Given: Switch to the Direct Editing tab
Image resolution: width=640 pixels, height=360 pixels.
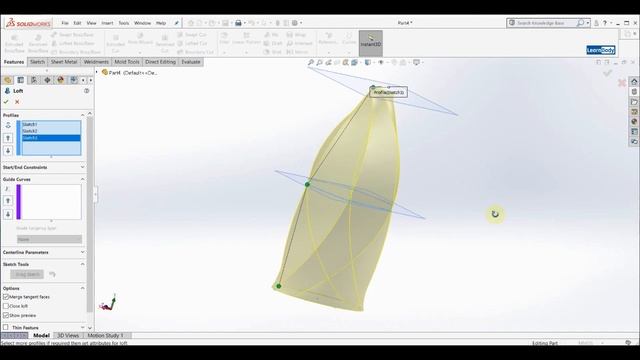Looking at the screenshot, I should (x=160, y=62).
